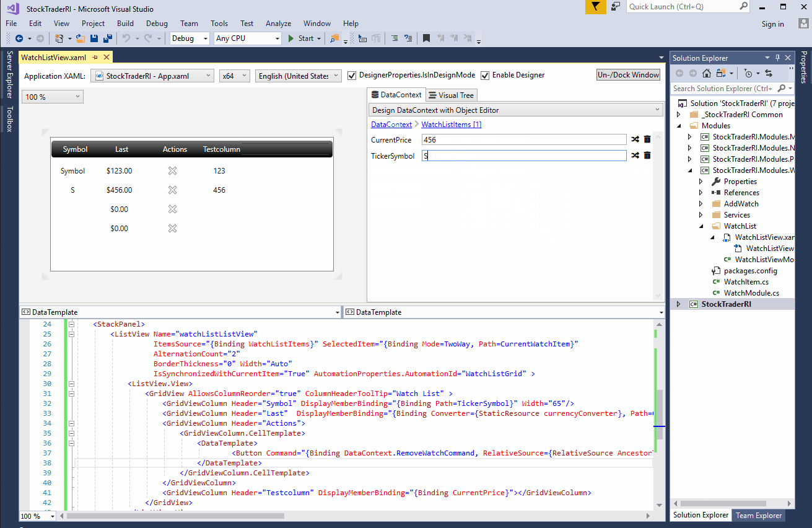Viewport: 812px width, 528px height.
Task: Toggle the Enable Designer checkbox
Action: point(485,76)
